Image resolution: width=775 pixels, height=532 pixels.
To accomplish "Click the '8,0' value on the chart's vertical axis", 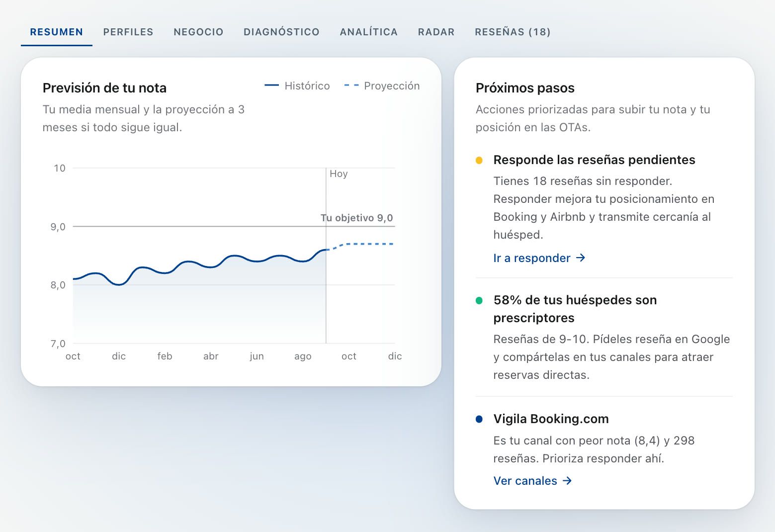I will tap(58, 285).
